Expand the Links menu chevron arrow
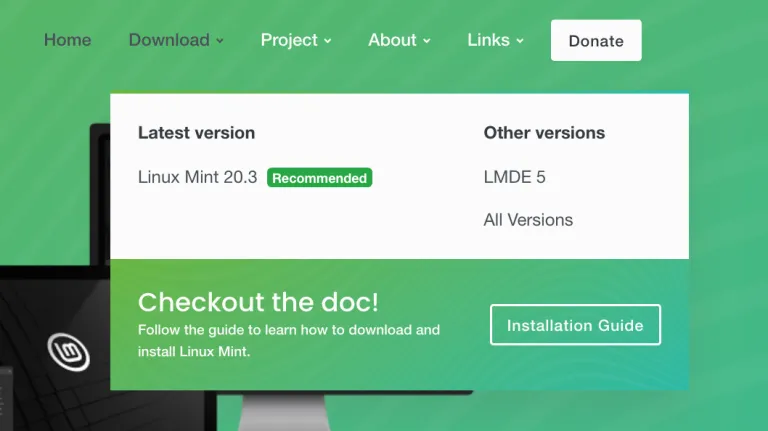The width and height of the screenshot is (768, 431). coord(520,41)
